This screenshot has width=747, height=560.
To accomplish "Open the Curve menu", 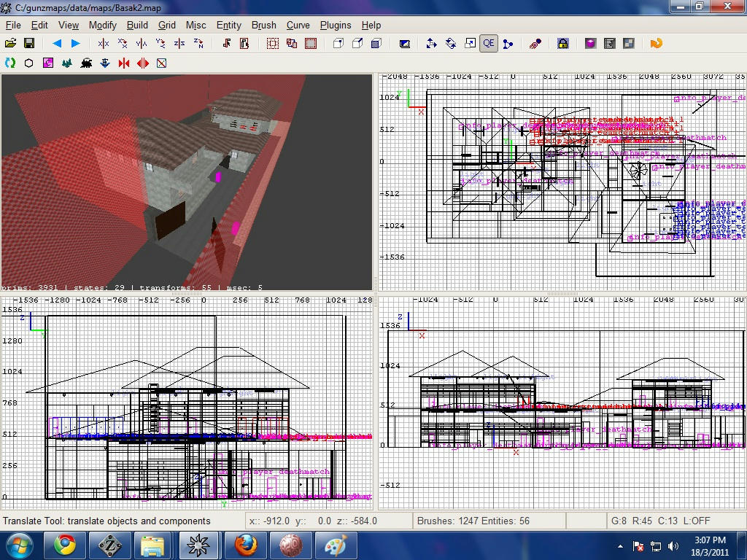I will pos(298,25).
